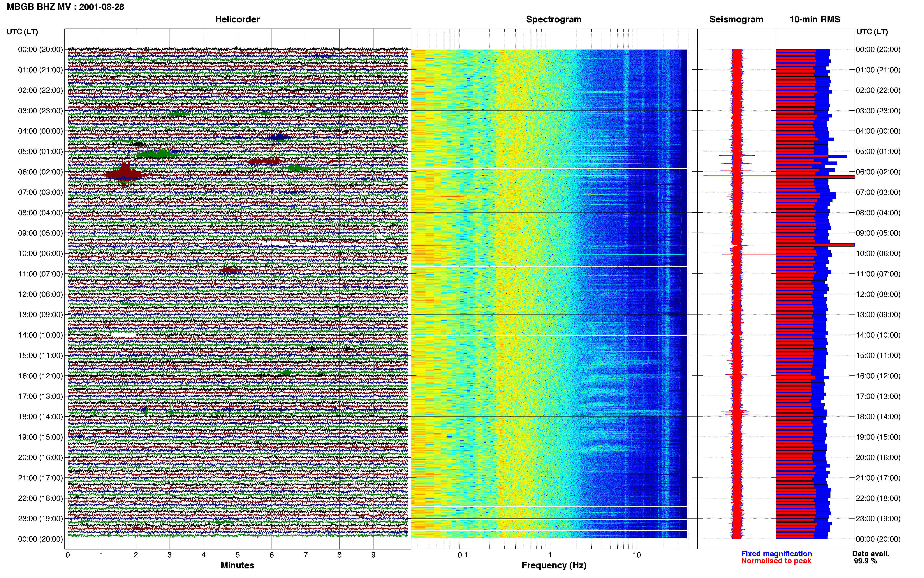Click the '7' tick on the Minutes axis
Image resolution: width=924 pixels, height=578 pixels.
[306, 555]
